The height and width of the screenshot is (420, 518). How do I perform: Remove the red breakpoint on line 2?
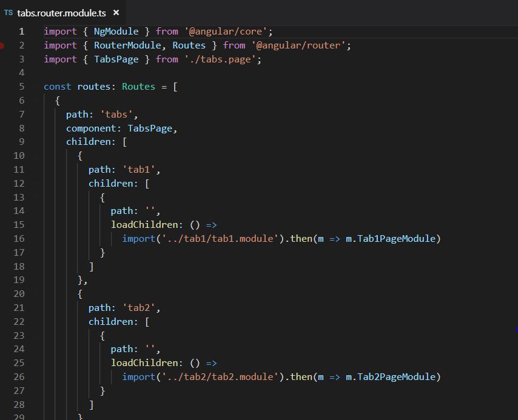tap(3, 45)
